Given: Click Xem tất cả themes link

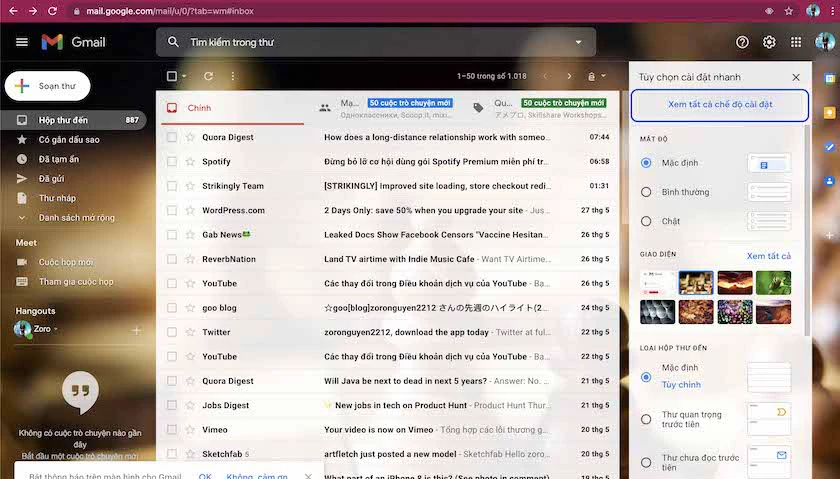Looking at the screenshot, I should (x=769, y=256).
